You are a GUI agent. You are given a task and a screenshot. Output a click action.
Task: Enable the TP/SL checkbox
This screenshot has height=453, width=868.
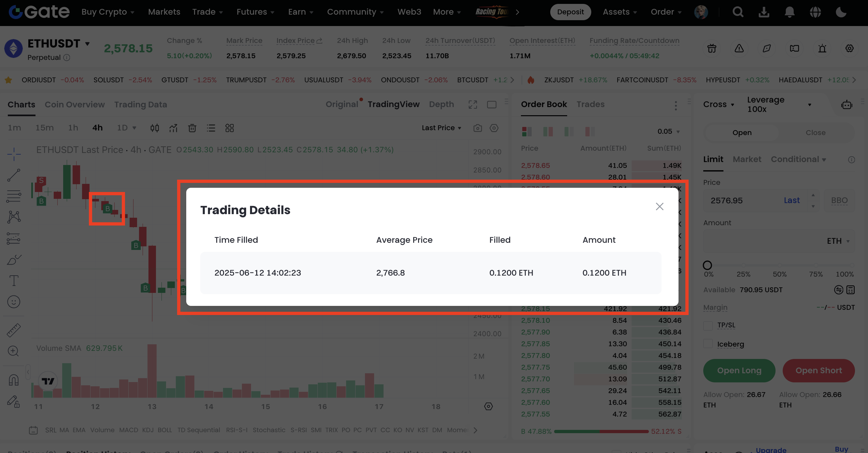click(708, 325)
